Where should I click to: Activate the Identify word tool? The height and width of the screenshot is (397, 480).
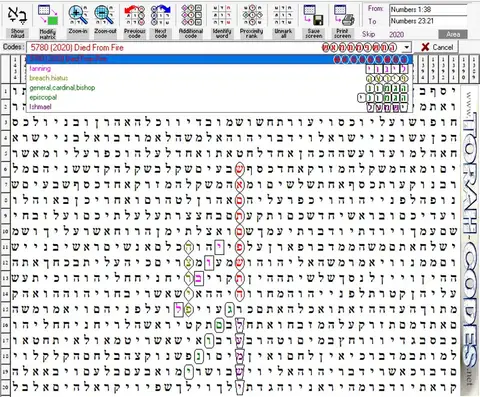[x=222, y=21]
